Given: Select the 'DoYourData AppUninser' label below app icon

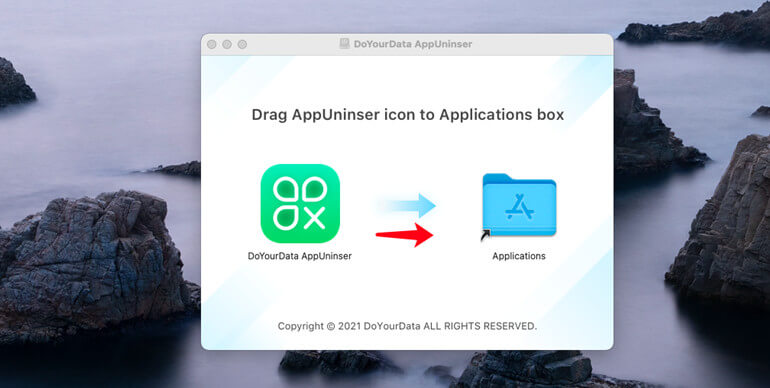Looking at the screenshot, I should click(300, 256).
